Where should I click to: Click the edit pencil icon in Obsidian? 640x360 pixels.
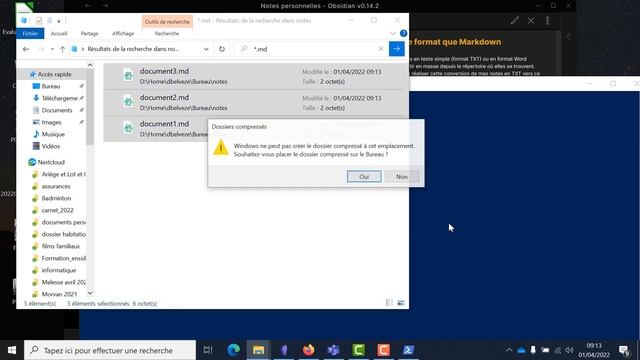point(515,20)
